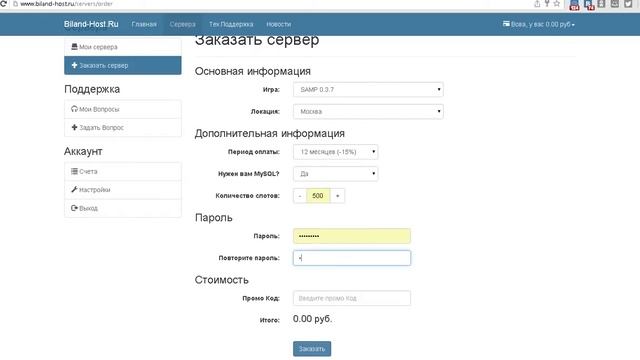
Task: Click the Biland-Host.Ru brand link
Action: point(91,24)
